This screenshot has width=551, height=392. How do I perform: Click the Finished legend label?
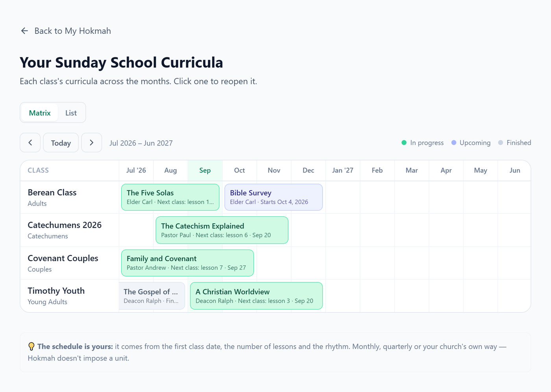pos(519,143)
